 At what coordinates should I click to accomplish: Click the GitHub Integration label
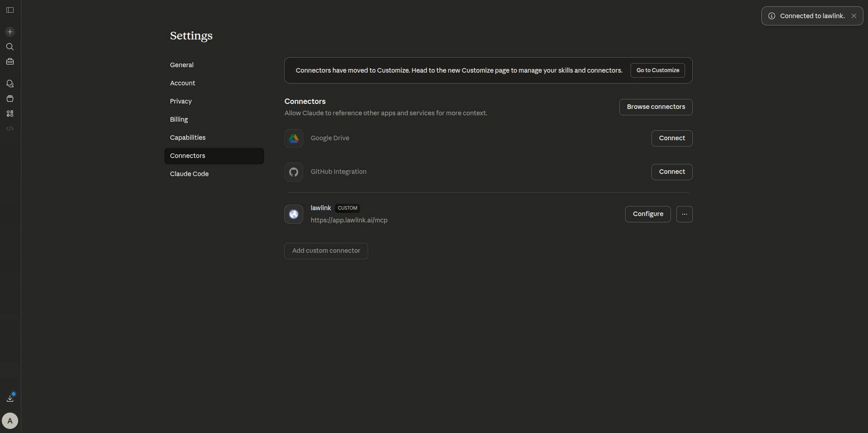point(339,172)
